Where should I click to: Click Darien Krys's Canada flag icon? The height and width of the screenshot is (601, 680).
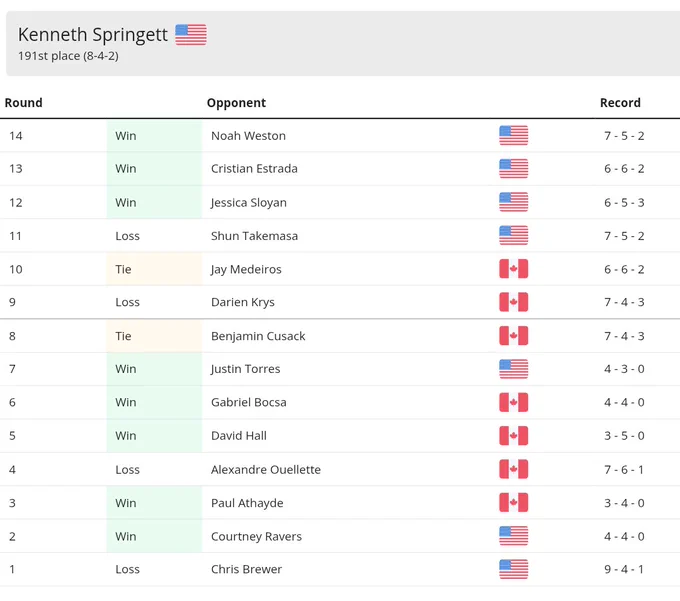tap(513, 302)
